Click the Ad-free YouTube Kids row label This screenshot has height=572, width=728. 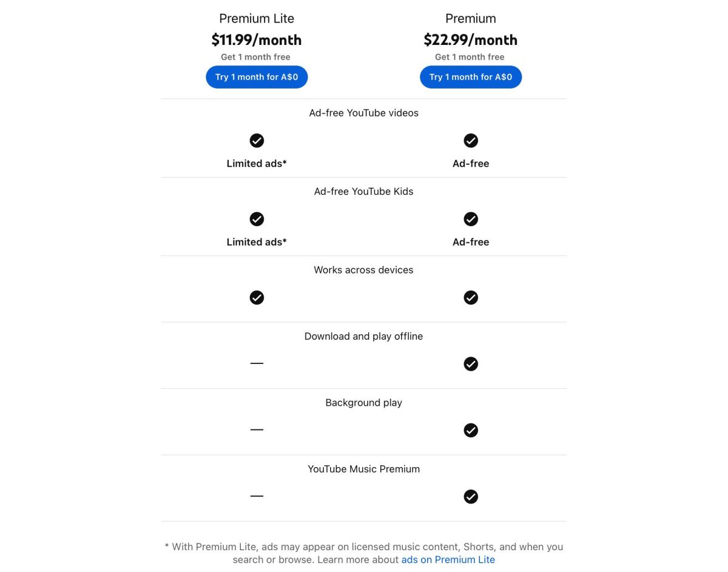click(x=363, y=191)
